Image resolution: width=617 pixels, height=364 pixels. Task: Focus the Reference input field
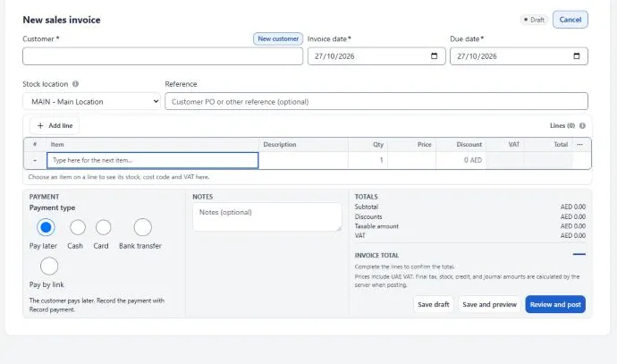coord(376,102)
